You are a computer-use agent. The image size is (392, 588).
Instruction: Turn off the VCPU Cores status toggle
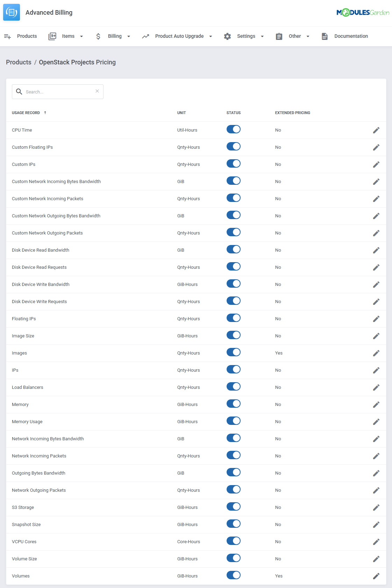point(233,541)
